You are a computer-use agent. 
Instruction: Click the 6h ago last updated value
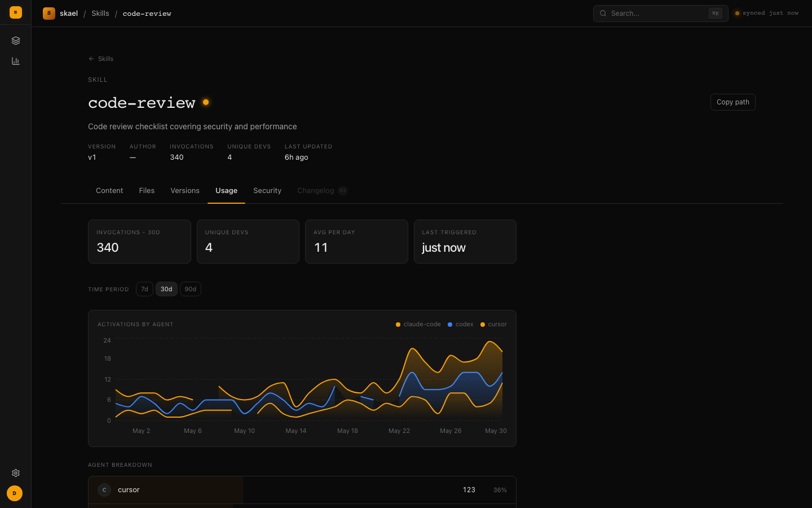click(x=297, y=157)
